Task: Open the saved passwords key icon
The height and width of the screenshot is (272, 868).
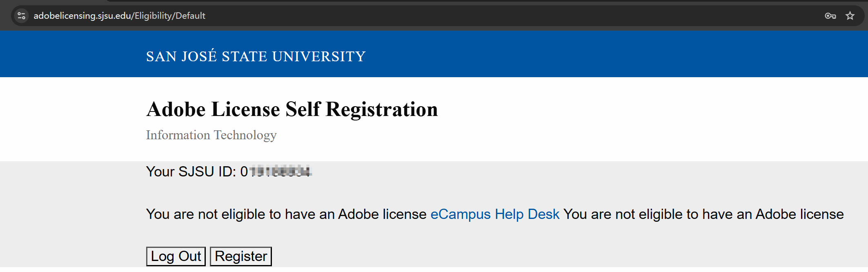Action: coord(830,16)
